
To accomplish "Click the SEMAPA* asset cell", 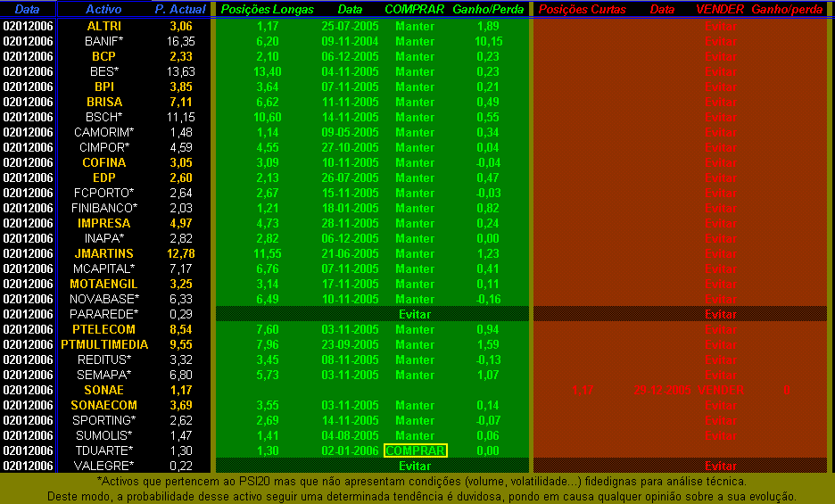I will pyautogui.click(x=103, y=376).
